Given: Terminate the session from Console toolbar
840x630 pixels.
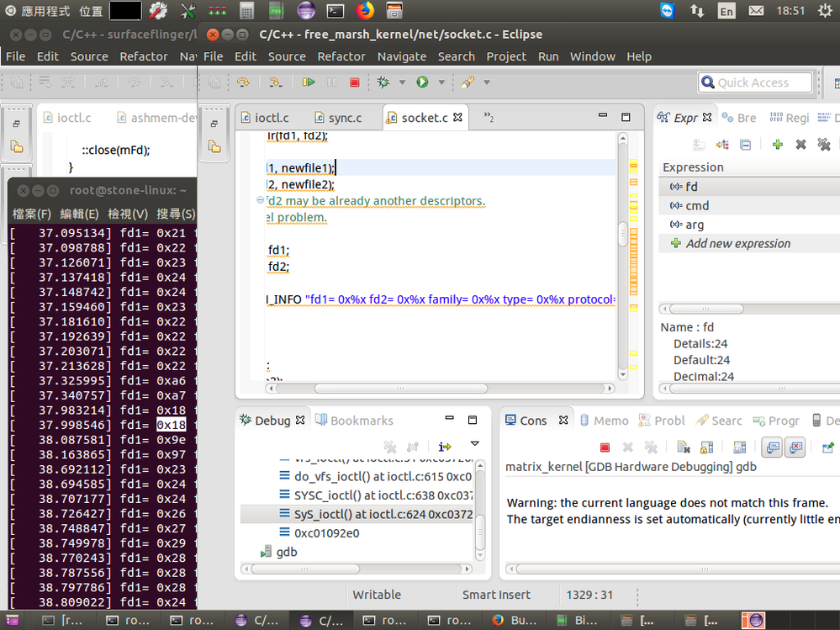Looking at the screenshot, I should 604,447.
